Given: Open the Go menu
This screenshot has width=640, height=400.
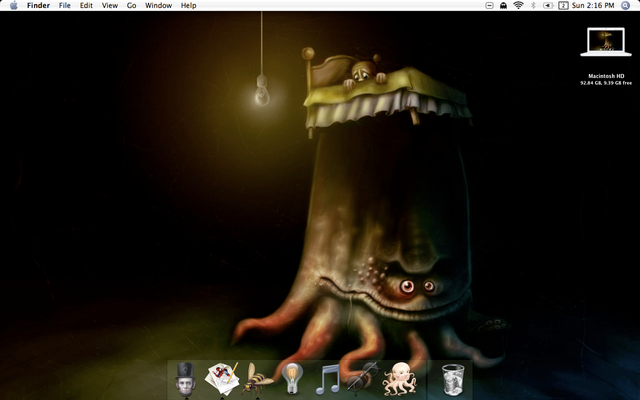Looking at the screenshot, I should tap(131, 6).
